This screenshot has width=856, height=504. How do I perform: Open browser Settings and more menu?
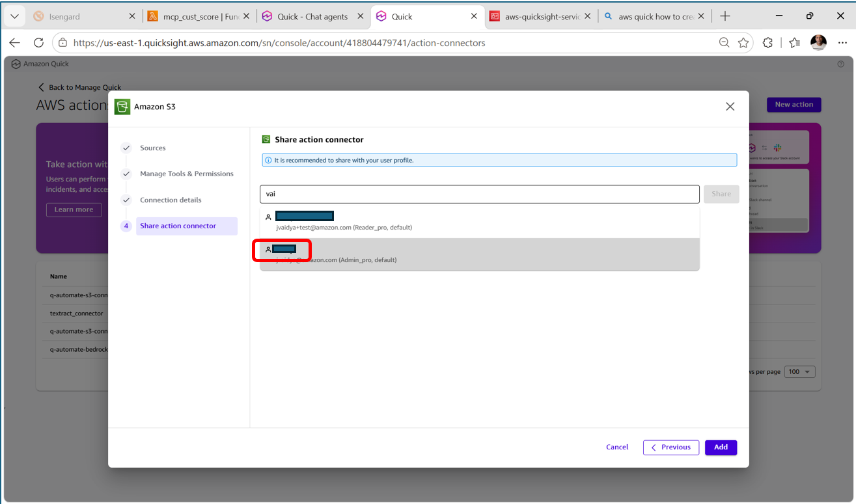[841, 43]
